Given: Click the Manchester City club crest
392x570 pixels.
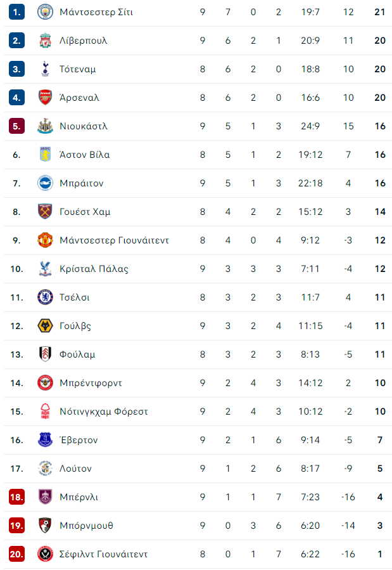Looking at the screenshot, I should click(x=46, y=12).
